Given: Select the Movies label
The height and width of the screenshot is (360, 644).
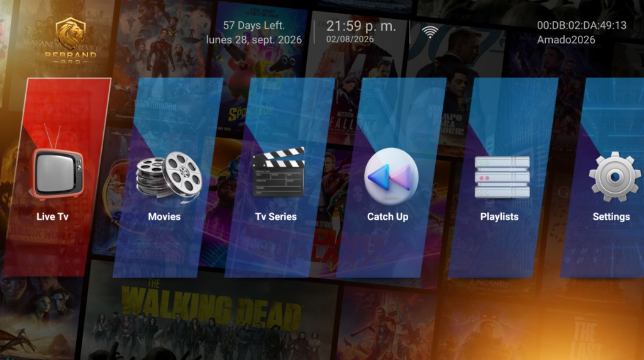Looking at the screenshot, I should [164, 217].
